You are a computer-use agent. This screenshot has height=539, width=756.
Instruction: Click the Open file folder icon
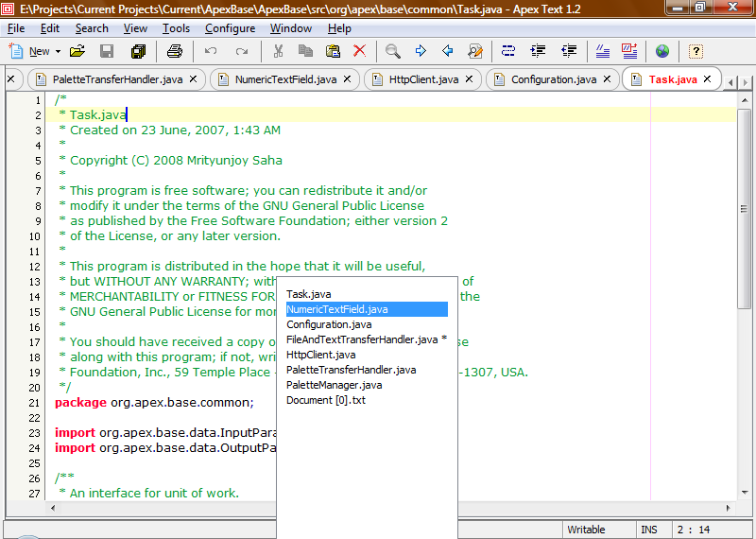pyautogui.click(x=77, y=51)
